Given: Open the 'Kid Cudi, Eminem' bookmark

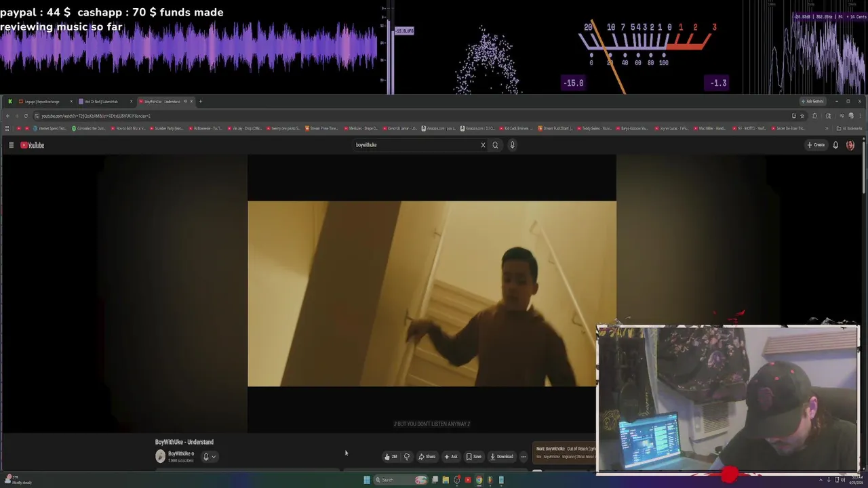Looking at the screenshot, I should (x=517, y=128).
